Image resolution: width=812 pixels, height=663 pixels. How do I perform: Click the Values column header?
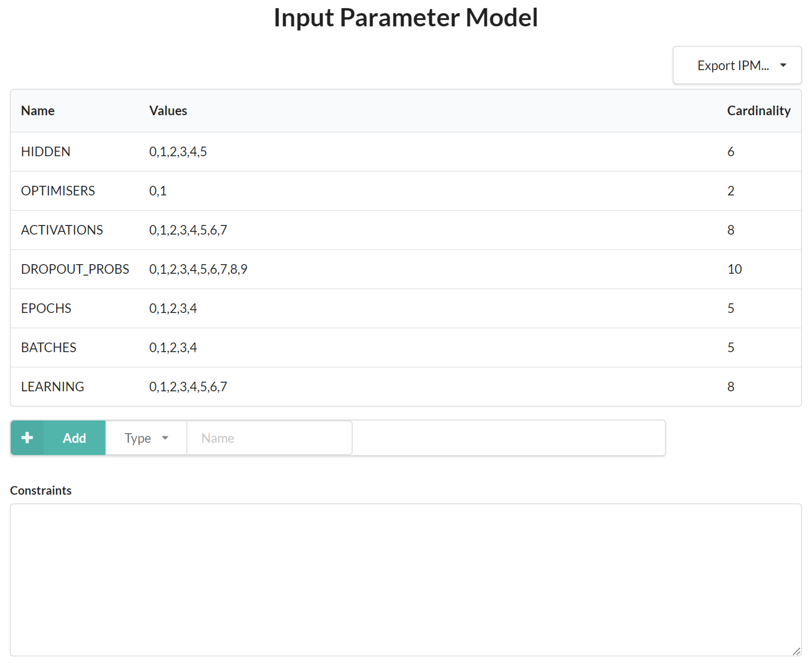click(x=168, y=111)
